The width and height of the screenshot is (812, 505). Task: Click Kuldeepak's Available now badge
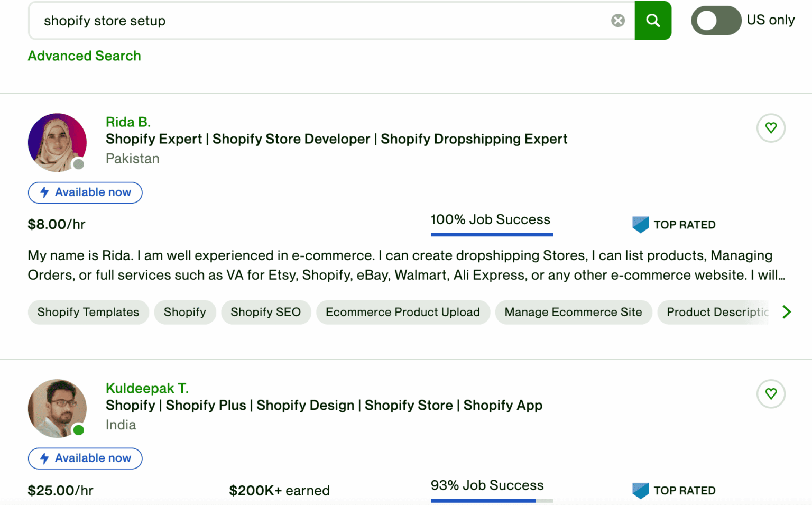point(85,458)
